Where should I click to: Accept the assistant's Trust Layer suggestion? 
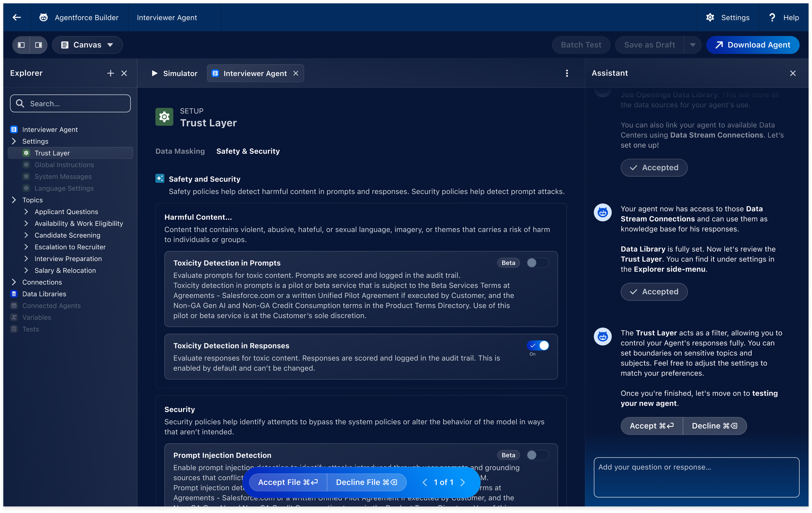click(652, 426)
